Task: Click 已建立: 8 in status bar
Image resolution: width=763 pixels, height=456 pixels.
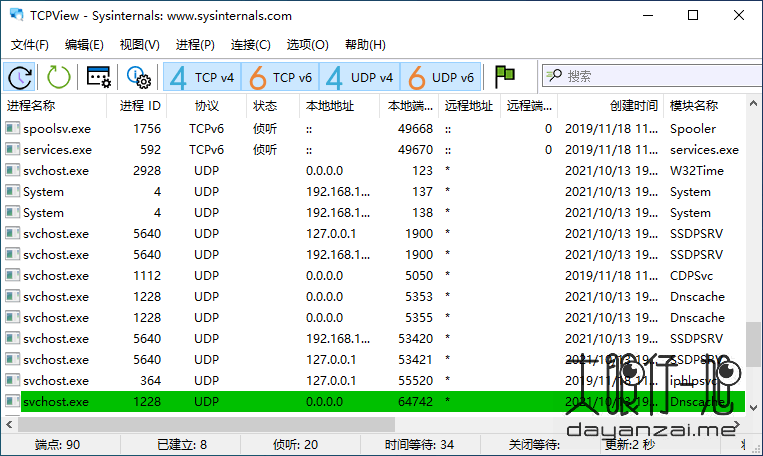Action: 182,445
